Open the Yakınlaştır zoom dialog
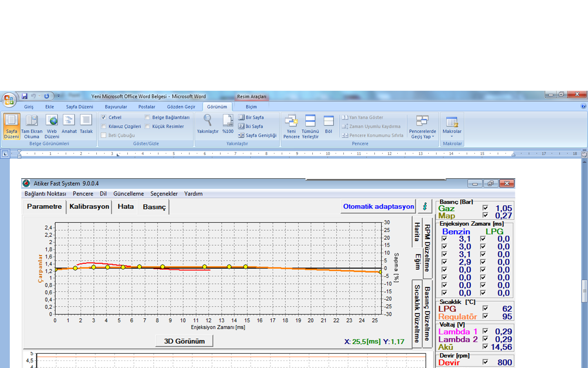588x368 pixels. click(208, 124)
